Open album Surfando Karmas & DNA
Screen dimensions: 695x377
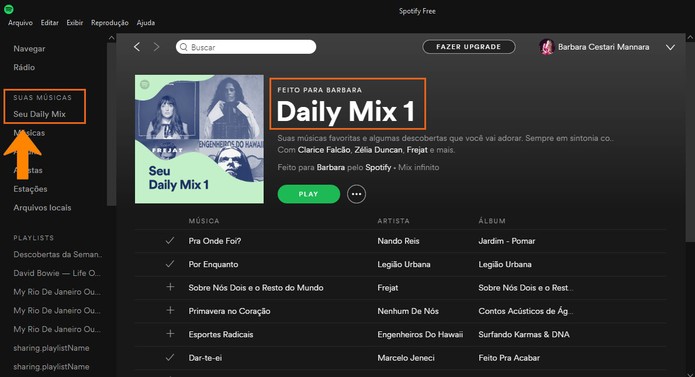524,334
